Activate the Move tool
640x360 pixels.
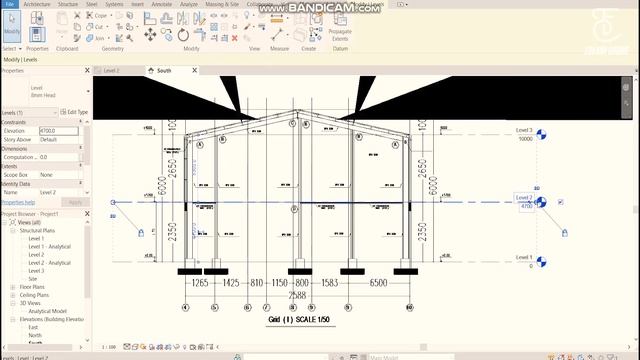pos(150,35)
